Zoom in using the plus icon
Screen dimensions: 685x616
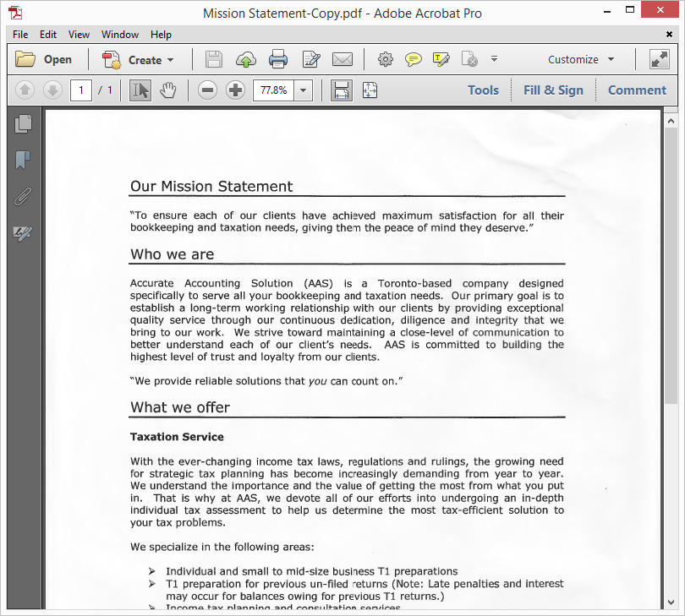click(x=235, y=90)
